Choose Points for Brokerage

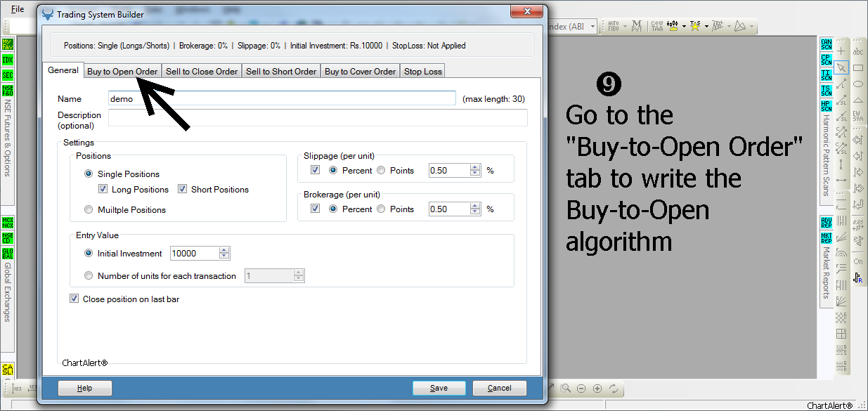click(381, 209)
